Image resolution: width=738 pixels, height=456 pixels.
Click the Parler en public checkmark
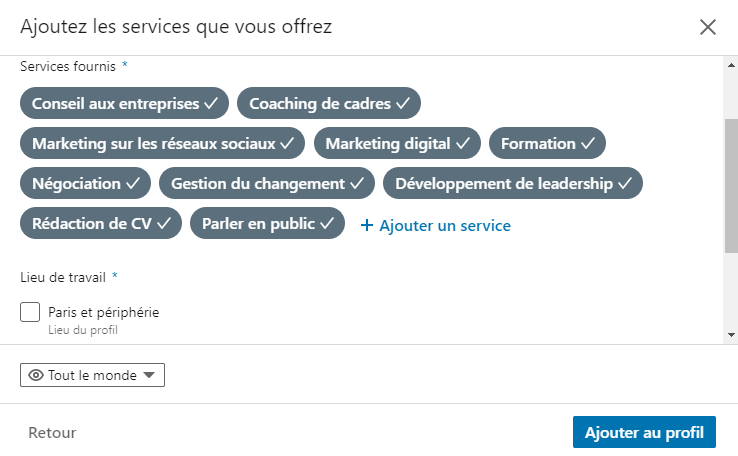click(327, 224)
